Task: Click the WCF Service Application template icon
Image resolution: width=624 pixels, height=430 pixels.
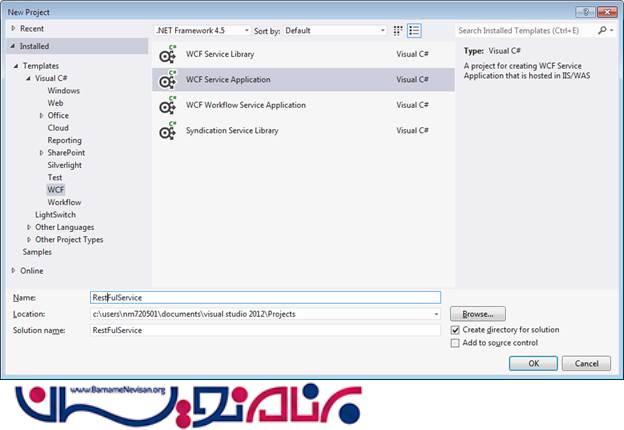Action: 168,80
